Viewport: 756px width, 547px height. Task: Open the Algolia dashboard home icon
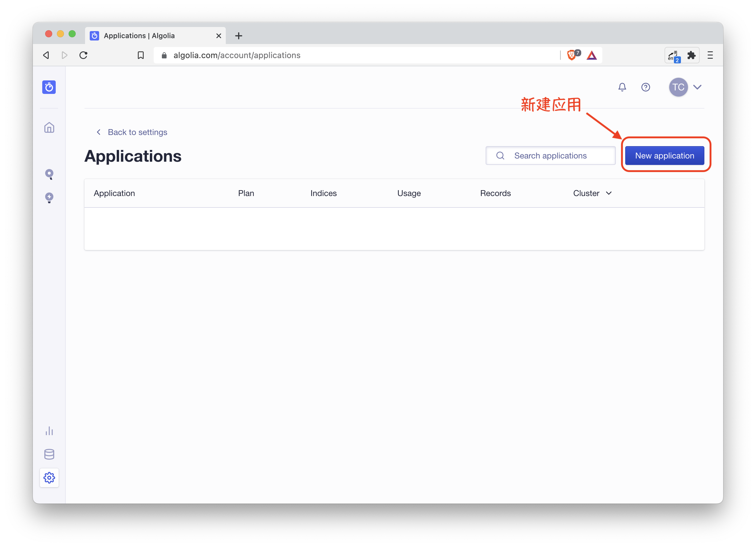[49, 127]
